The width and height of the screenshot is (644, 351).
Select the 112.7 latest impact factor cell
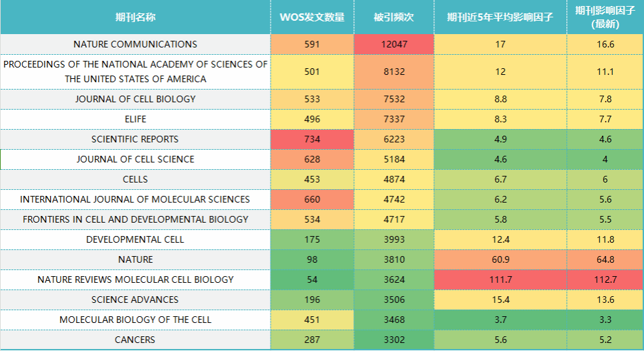point(605,279)
